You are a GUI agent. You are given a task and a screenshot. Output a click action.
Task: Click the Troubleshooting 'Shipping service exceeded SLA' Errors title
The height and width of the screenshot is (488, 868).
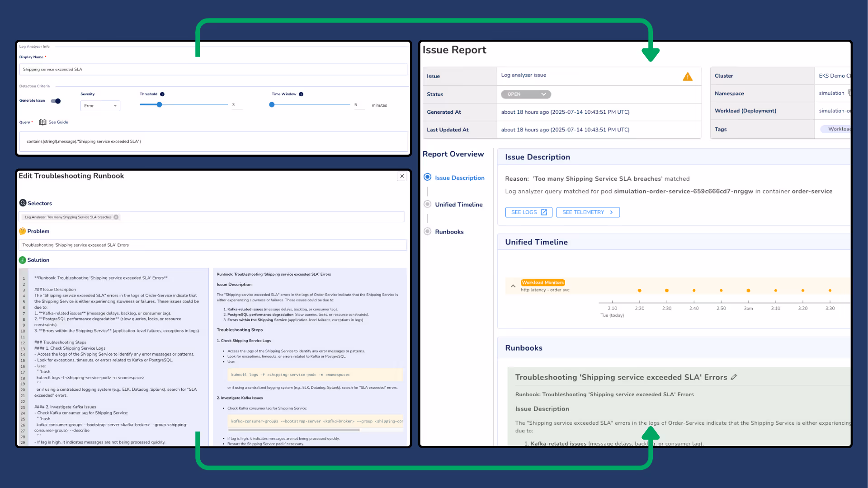[621, 377]
